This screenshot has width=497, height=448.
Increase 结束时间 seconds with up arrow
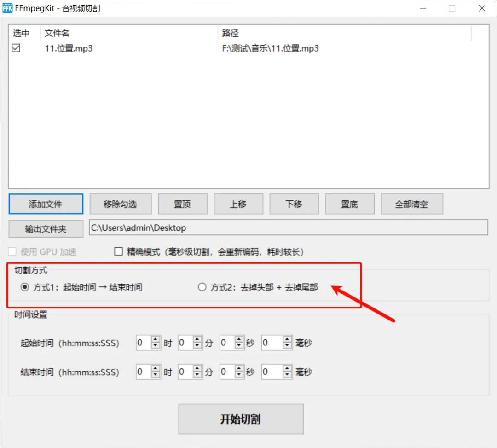click(239, 368)
